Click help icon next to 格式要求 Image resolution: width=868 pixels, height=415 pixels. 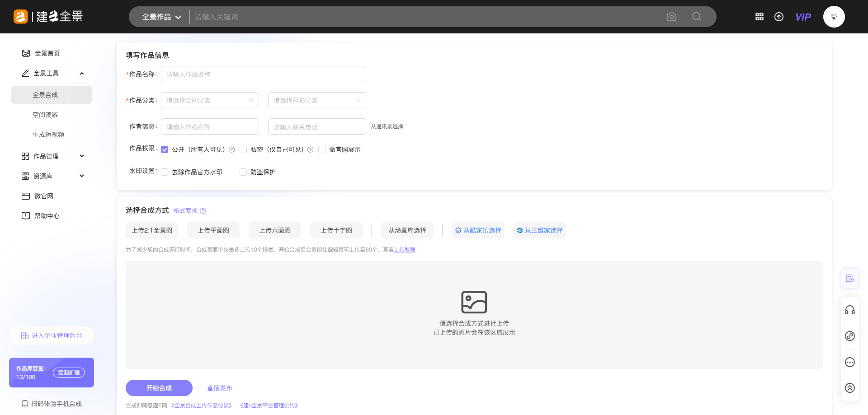pos(203,211)
